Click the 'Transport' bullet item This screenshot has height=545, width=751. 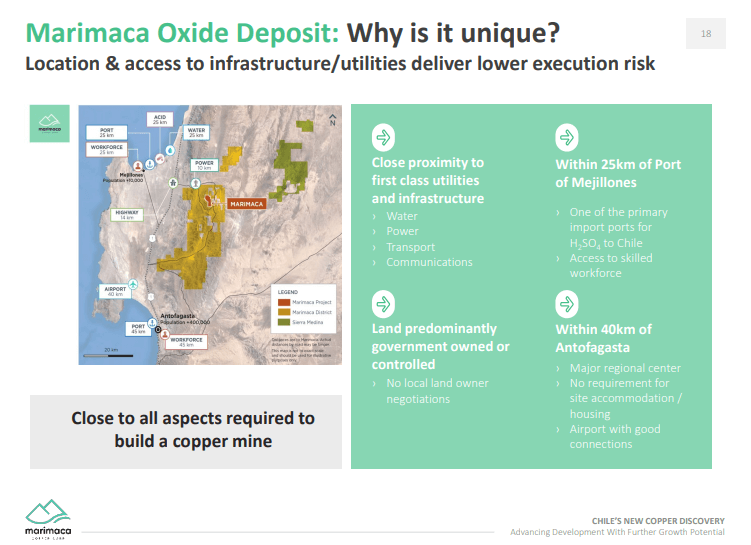410,247
